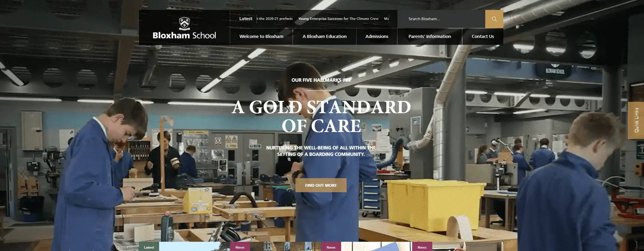Click in the Search Bloxham field
The height and width of the screenshot is (251, 644).
[x=442, y=19]
